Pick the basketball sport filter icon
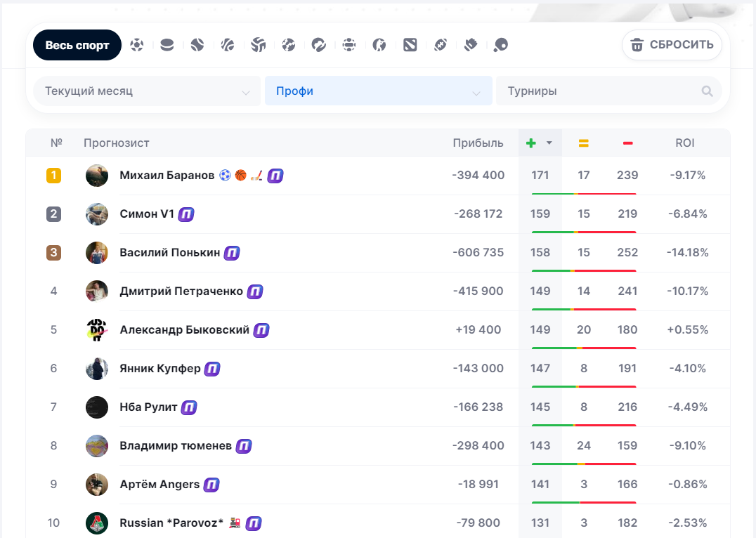Image resolution: width=756 pixels, height=538 pixels. click(x=228, y=45)
